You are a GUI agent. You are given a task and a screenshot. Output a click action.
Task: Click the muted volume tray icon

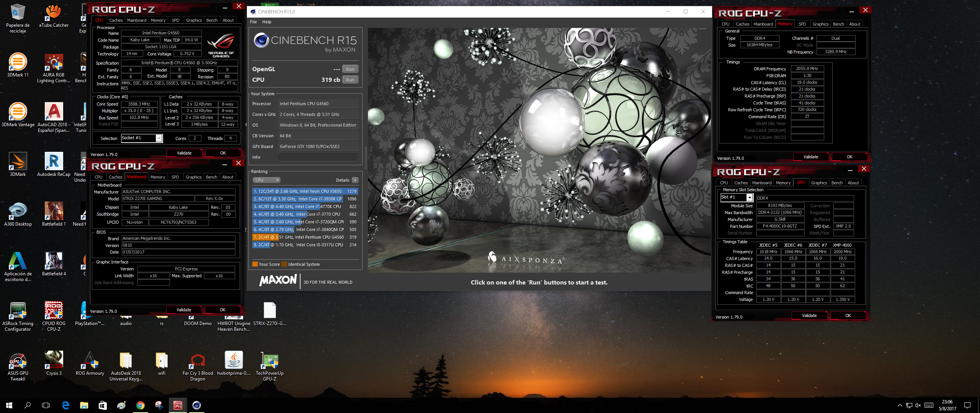coord(918,405)
